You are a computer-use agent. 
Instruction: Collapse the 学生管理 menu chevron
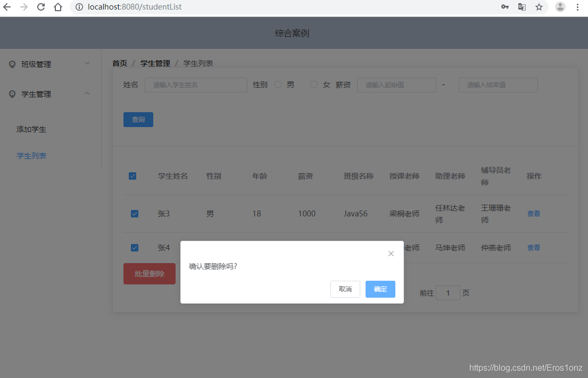(x=87, y=93)
